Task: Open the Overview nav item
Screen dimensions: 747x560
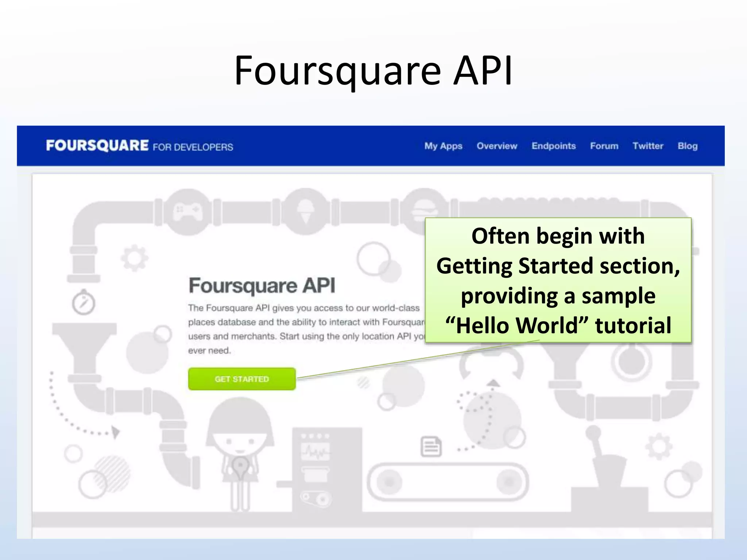Action: [497, 146]
